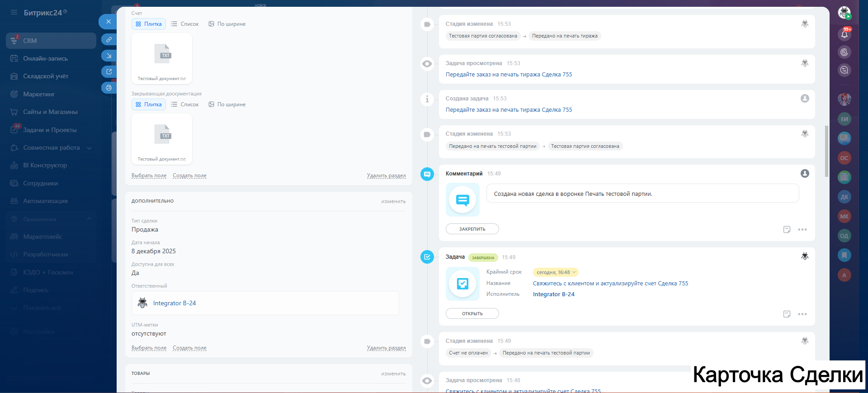Image resolution: width=868 pixels, height=393 pixels.
Task: Click the print icon in side panel
Action: pos(108,88)
